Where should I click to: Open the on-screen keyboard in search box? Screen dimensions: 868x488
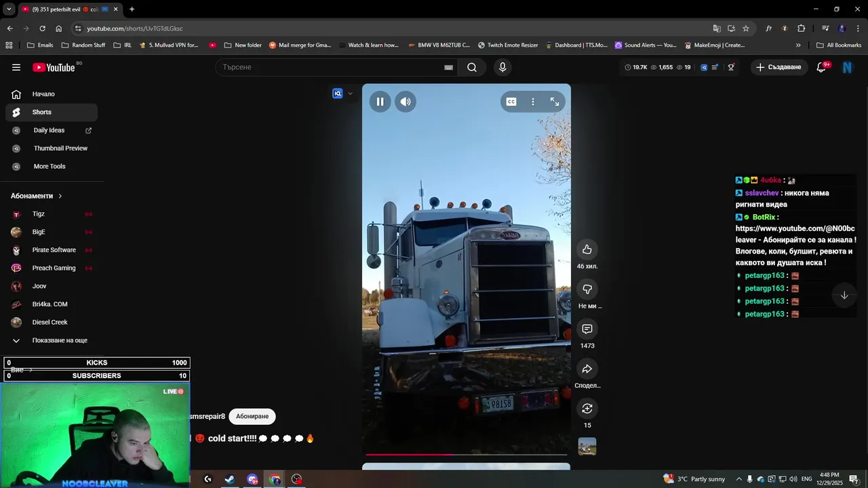pyautogui.click(x=448, y=67)
